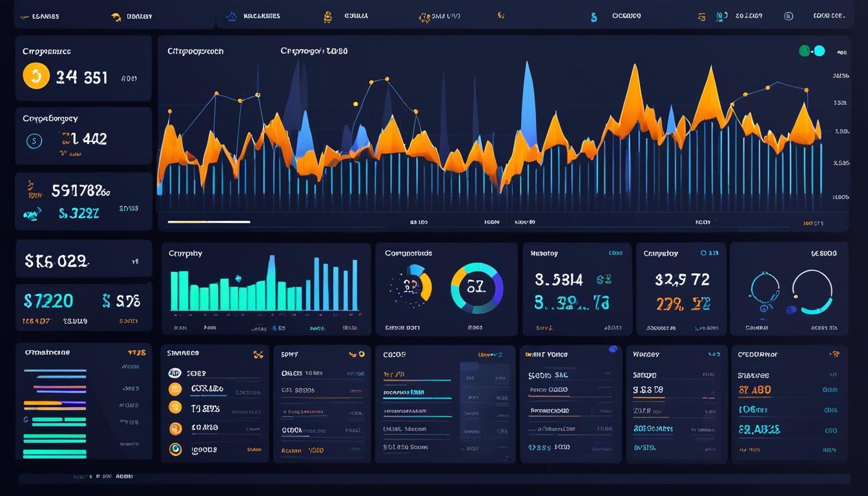Select the cyan S icon in the top navigation

click(x=594, y=17)
